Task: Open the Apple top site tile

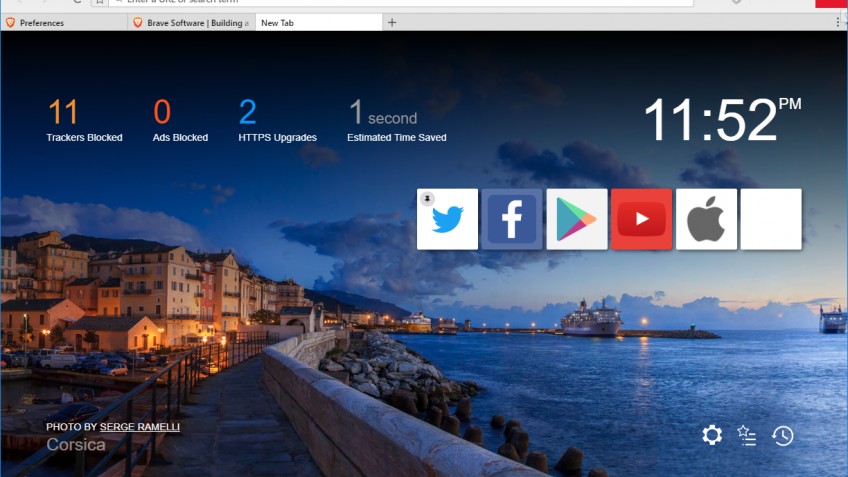Action: (x=706, y=219)
